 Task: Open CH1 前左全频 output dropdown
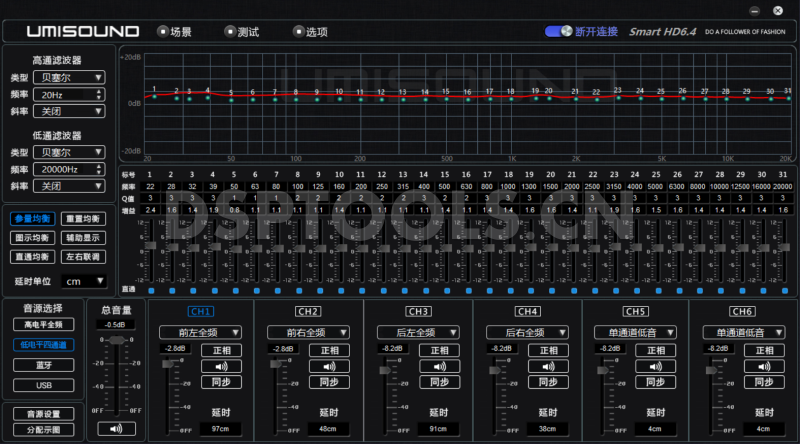(x=200, y=333)
